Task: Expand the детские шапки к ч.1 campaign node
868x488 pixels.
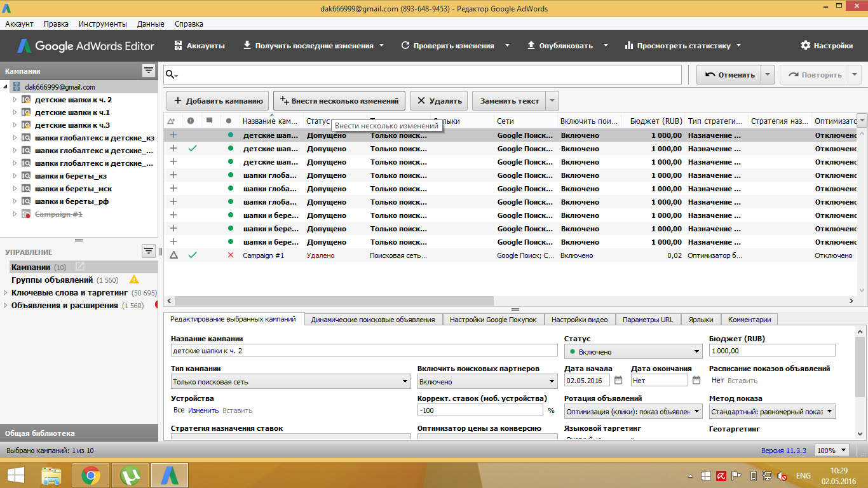Action: (15, 112)
